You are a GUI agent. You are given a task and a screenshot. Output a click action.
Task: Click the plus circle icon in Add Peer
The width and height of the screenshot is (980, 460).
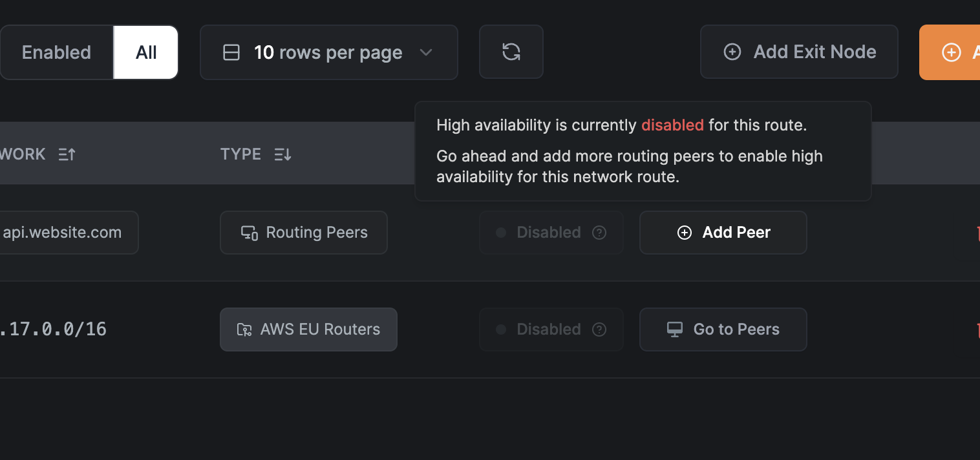pos(684,233)
